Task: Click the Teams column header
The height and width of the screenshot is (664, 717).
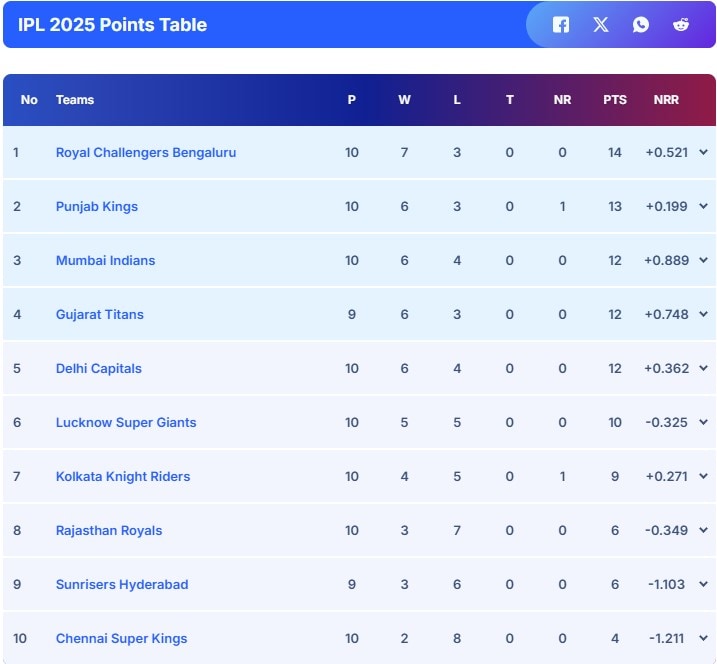Action: pos(75,100)
